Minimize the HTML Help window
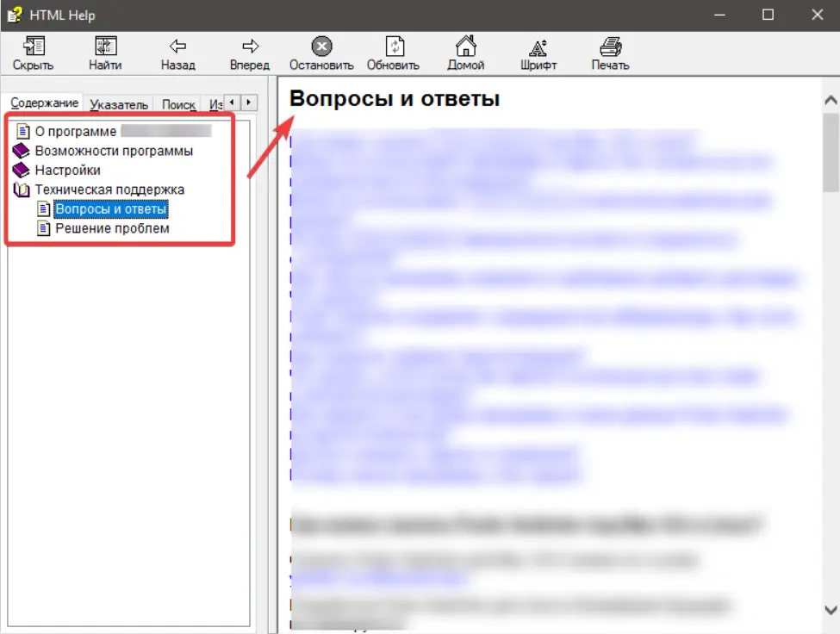The height and width of the screenshot is (634, 840). pyautogui.click(x=719, y=15)
